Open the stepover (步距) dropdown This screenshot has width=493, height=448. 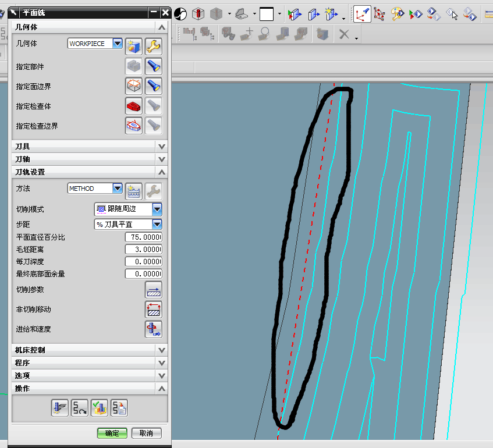coord(157,224)
